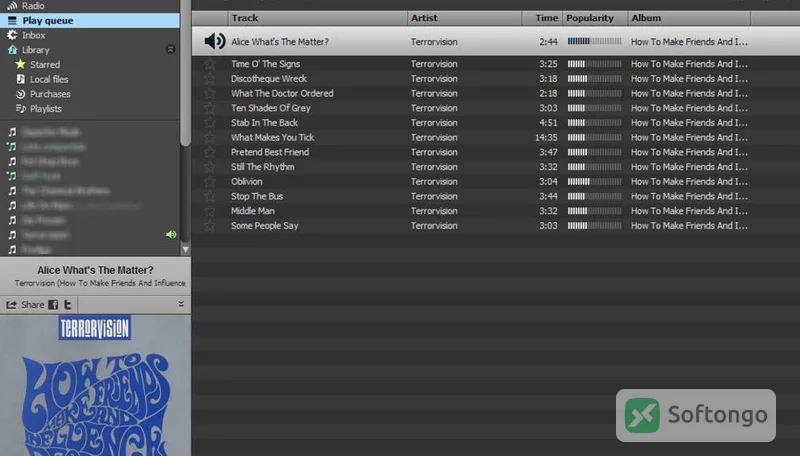800x456 pixels.
Task: Click popularity bar for Oblivion
Action: (x=594, y=182)
